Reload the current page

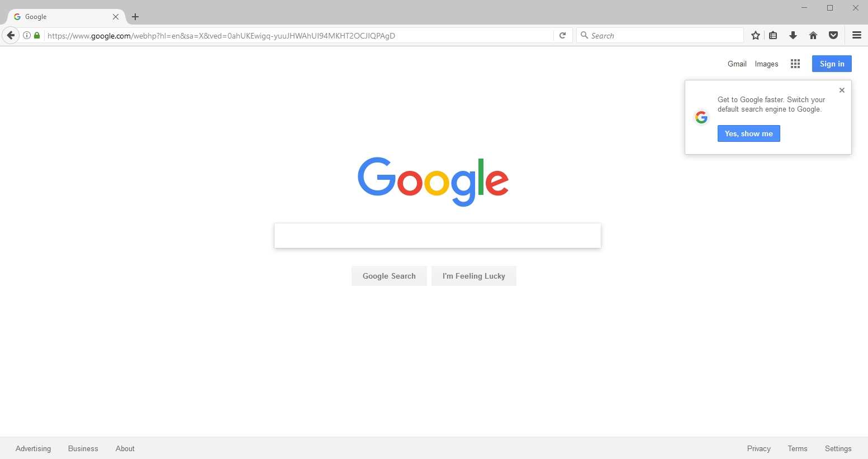coord(563,35)
